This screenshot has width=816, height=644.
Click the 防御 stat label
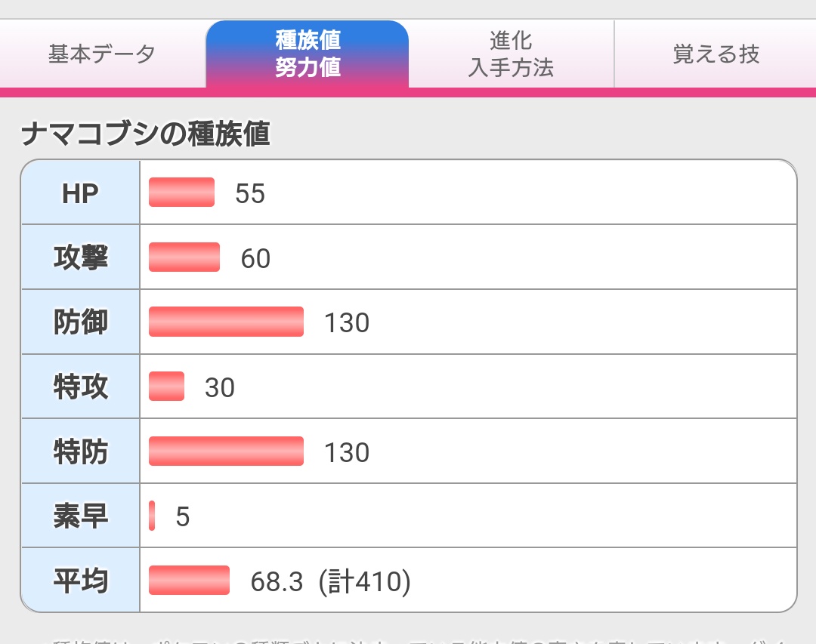80,323
